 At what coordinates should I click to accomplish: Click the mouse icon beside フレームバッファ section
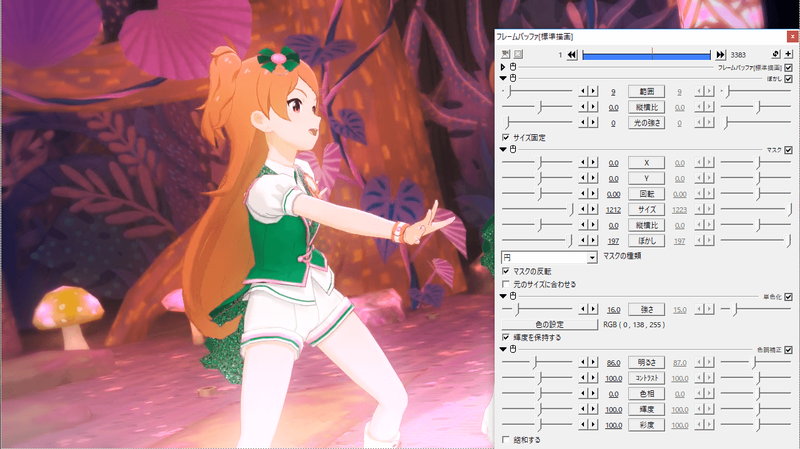point(513,67)
